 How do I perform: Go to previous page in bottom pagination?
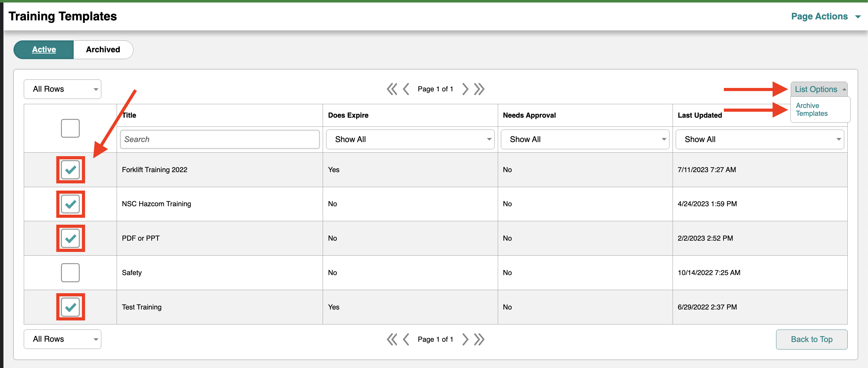[406, 339]
